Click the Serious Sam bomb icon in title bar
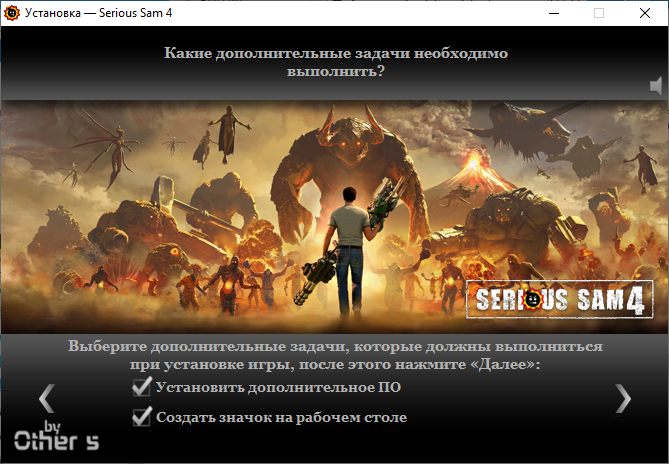The width and height of the screenshot is (669, 464). 12,13
